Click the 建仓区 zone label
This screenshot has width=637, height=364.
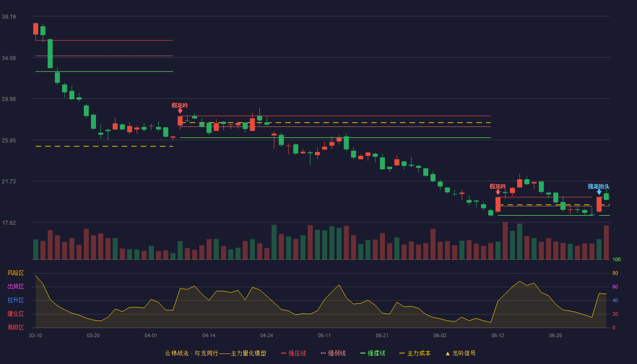coord(15,314)
